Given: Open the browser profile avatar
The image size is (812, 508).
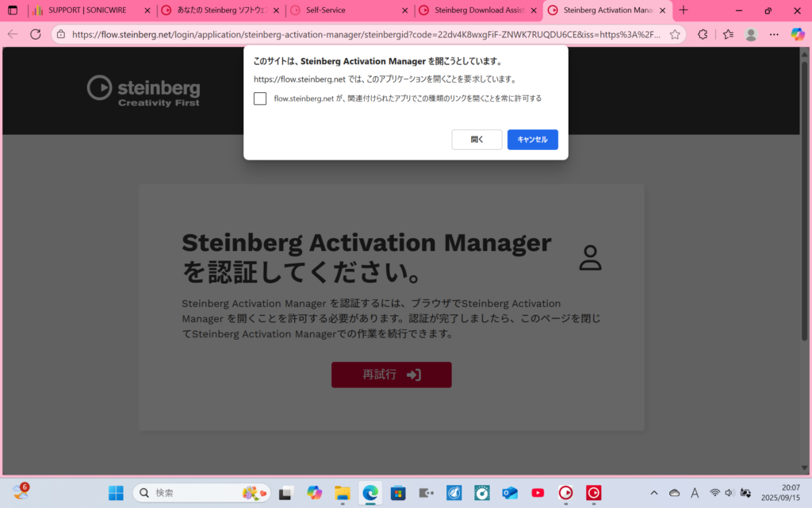Looking at the screenshot, I should point(751,34).
